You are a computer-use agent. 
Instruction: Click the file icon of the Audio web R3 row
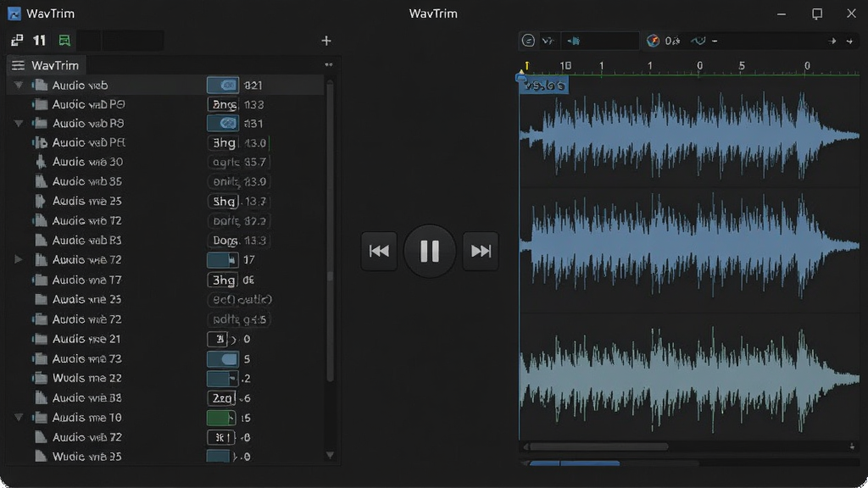41,240
